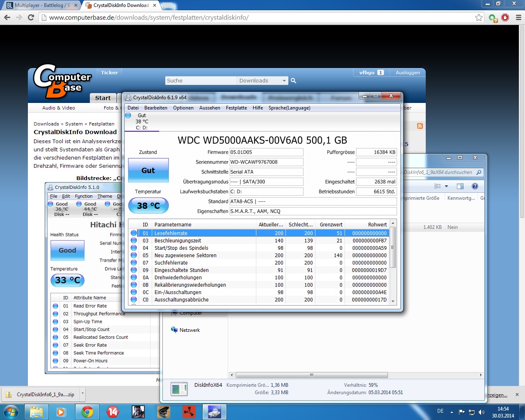This screenshot has height=420, width=525.
Task: Click network tray icon
Action: coord(472,412)
